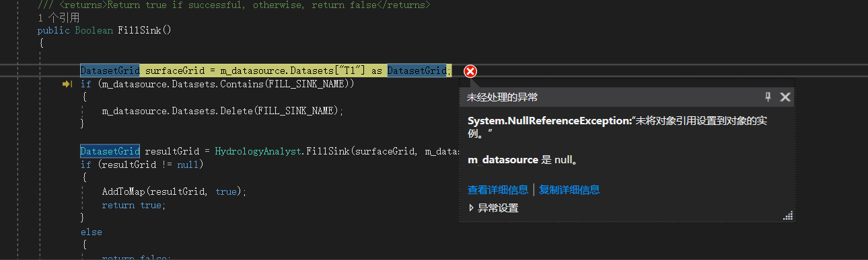Click the yellow current statement arrow in margin
Viewport: 868px width, 260px height.
click(67, 85)
